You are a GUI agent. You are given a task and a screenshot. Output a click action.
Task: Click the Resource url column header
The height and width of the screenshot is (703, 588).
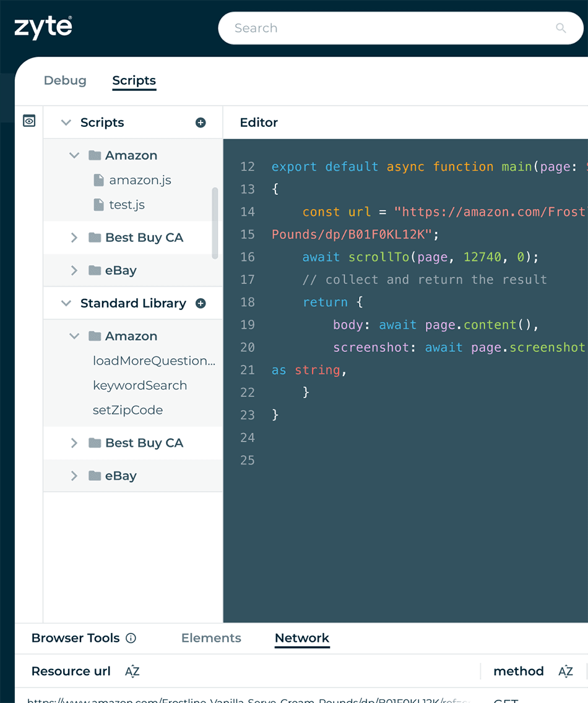[71, 671]
